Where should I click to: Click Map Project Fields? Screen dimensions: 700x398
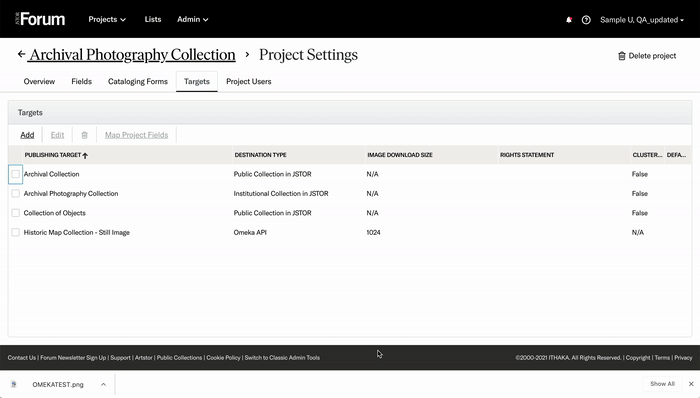coord(137,135)
